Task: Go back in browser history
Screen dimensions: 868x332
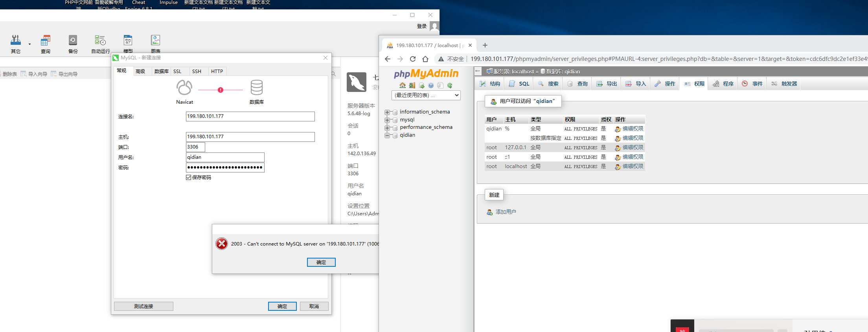Action: [x=388, y=59]
